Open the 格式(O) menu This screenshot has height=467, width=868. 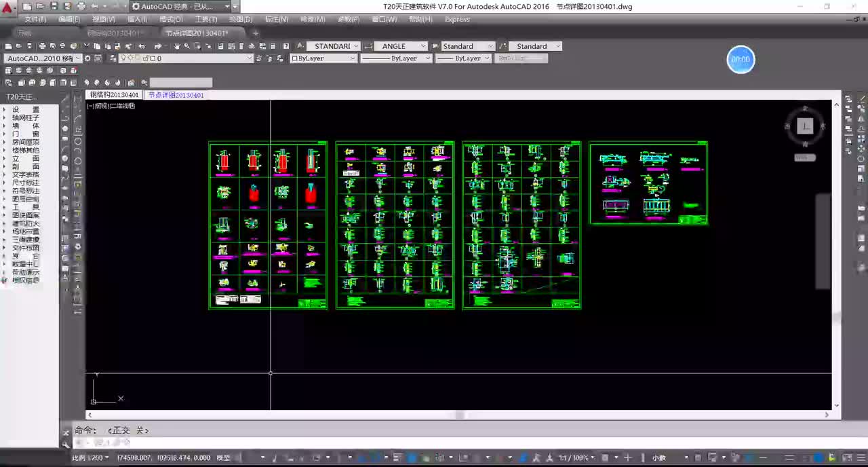[170, 19]
